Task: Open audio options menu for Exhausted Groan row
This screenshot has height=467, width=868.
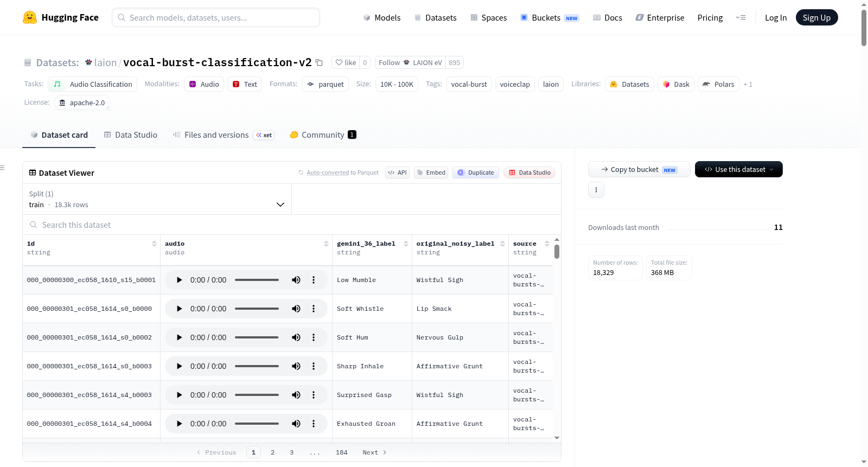Action: click(314, 424)
